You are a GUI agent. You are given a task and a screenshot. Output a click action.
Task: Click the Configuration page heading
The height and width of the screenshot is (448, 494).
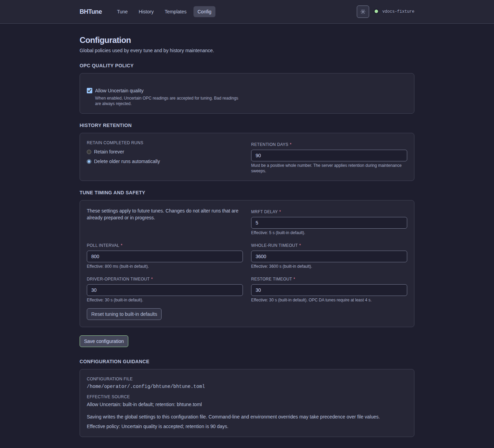tap(105, 40)
